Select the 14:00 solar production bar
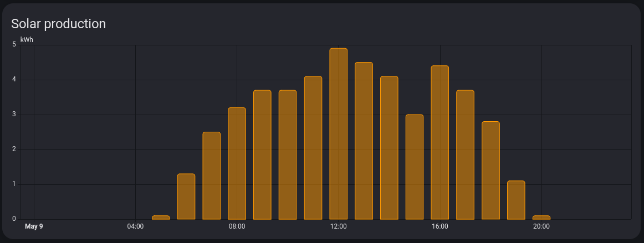 389,148
